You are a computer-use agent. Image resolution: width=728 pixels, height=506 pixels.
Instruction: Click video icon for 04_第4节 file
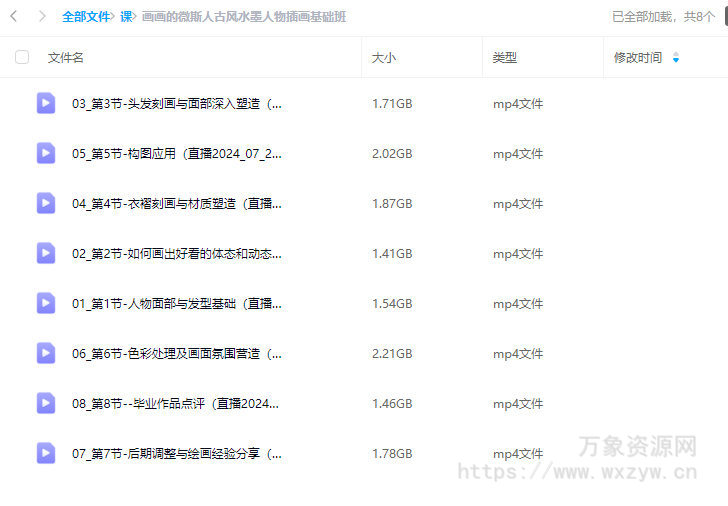click(x=46, y=203)
